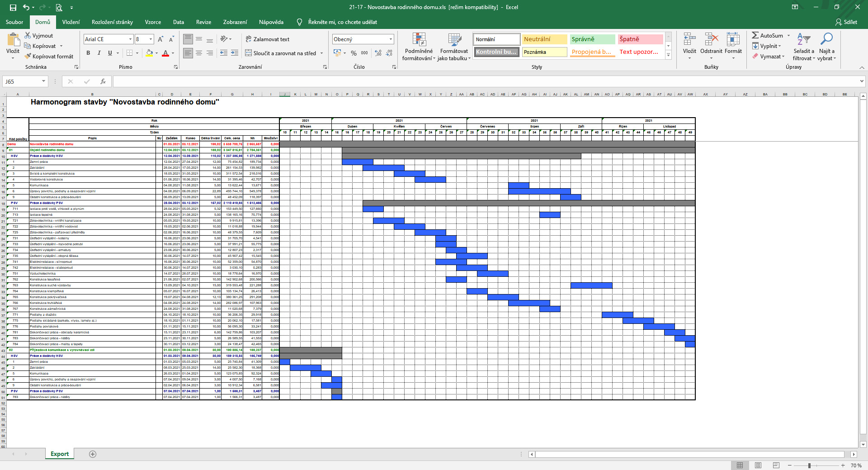The height and width of the screenshot is (470, 868).
Task: Open the font size dropdown
Action: coord(151,39)
